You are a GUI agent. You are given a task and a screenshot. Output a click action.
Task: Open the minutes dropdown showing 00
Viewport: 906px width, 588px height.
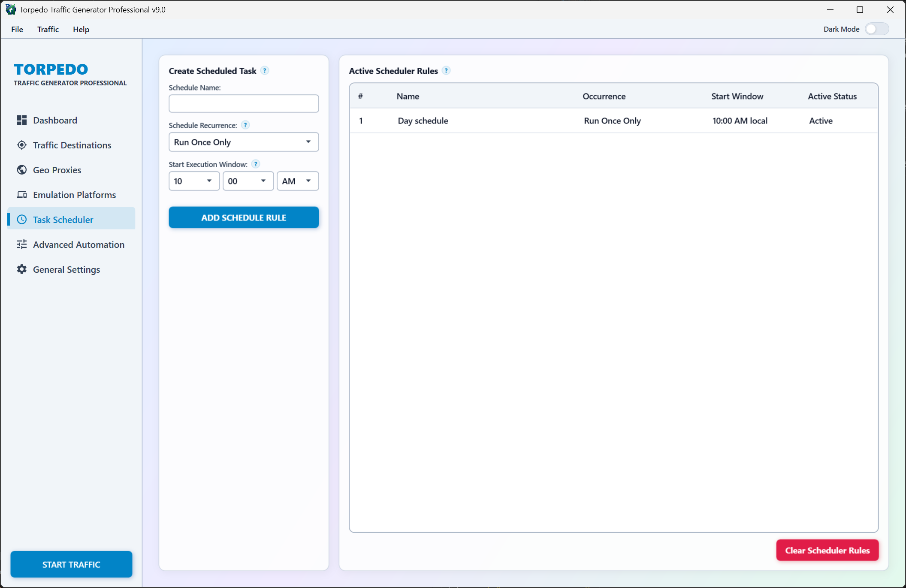[248, 181]
